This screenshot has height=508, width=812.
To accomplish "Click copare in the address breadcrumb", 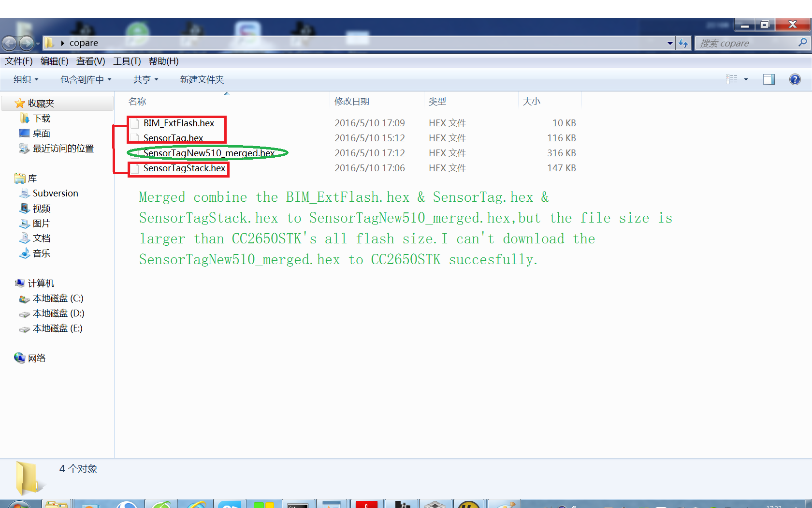I will point(84,43).
